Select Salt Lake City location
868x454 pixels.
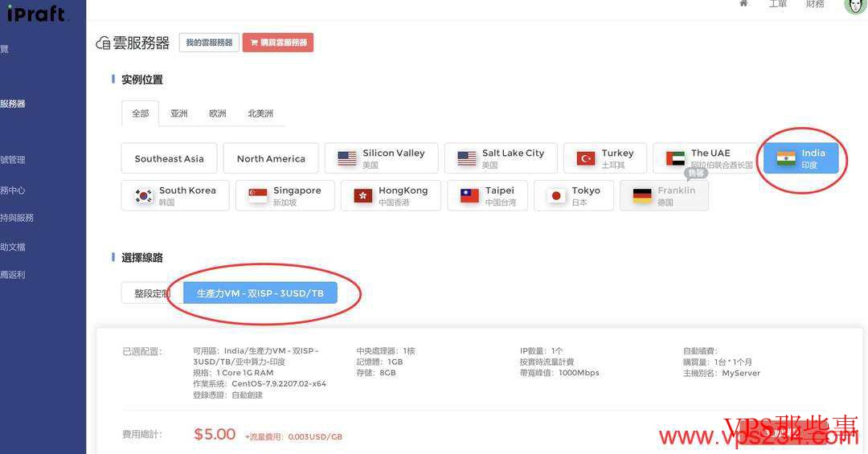pyautogui.click(x=501, y=158)
